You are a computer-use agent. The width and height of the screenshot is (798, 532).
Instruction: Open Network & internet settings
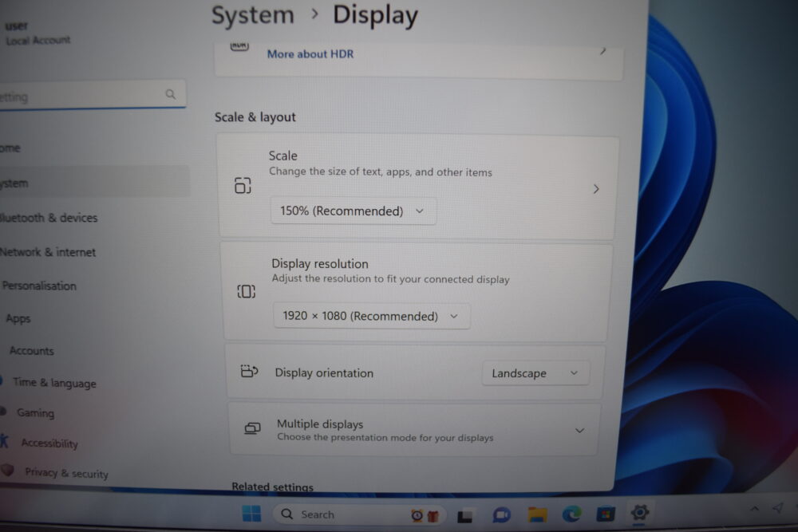pos(48,252)
